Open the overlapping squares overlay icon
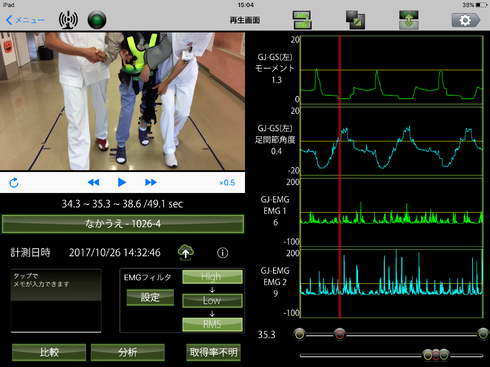Viewport: 490px width, 367px height. point(355,20)
